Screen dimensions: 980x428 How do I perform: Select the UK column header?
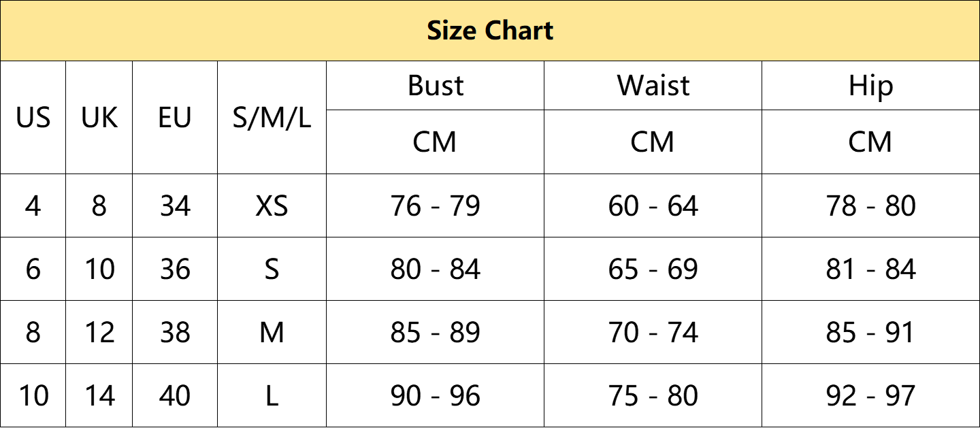coord(99,118)
